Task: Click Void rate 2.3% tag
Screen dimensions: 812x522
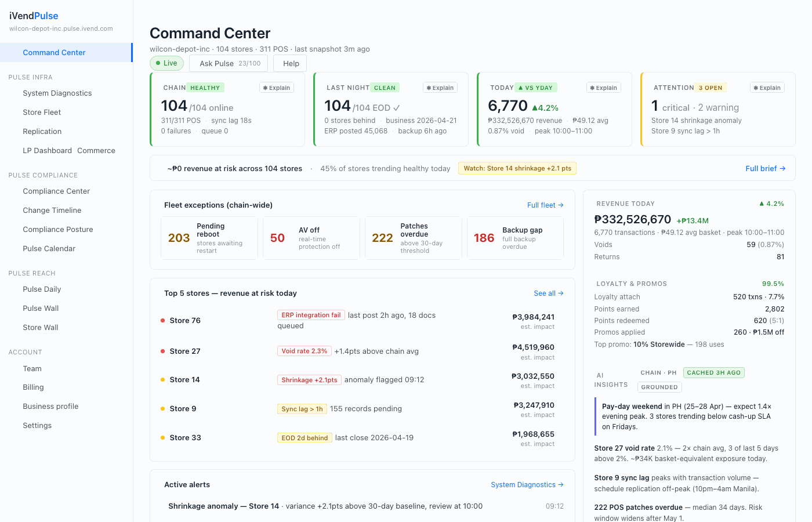Action: tap(304, 351)
